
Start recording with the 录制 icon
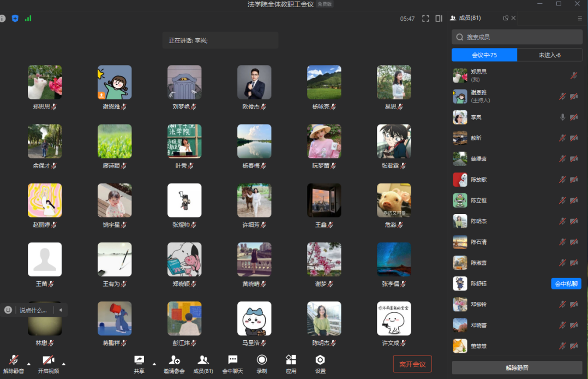tap(262, 363)
